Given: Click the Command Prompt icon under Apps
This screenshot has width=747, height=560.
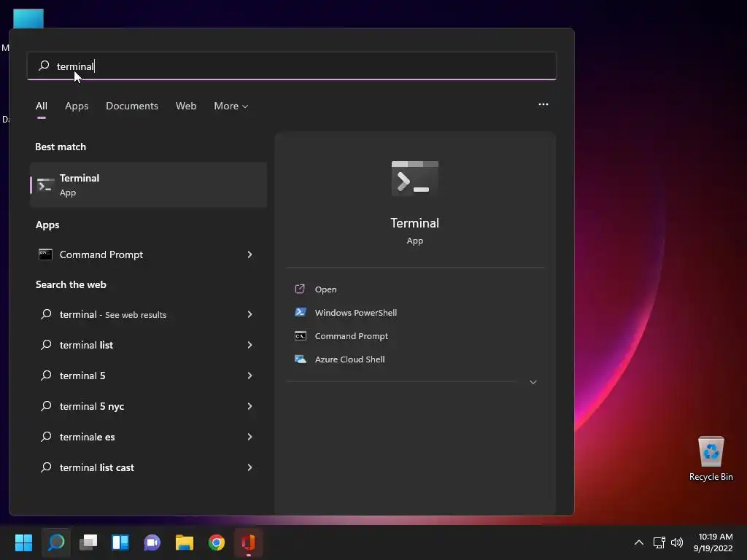Looking at the screenshot, I should point(45,254).
